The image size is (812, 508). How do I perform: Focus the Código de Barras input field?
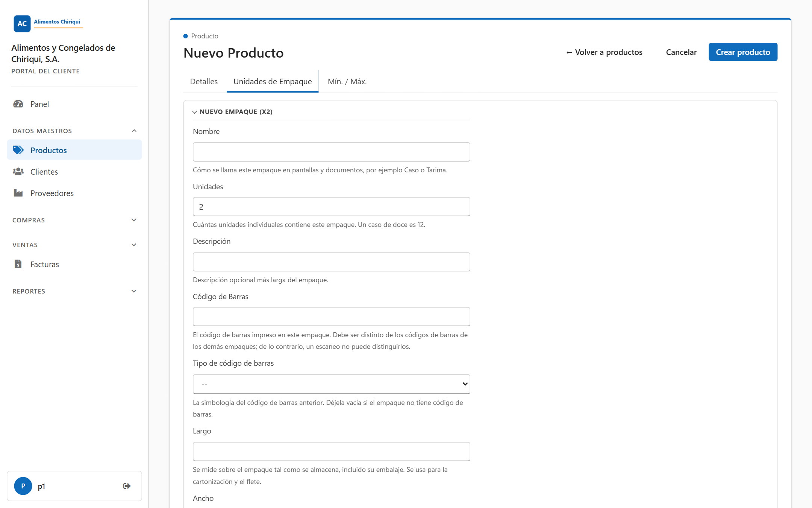pos(331,316)
